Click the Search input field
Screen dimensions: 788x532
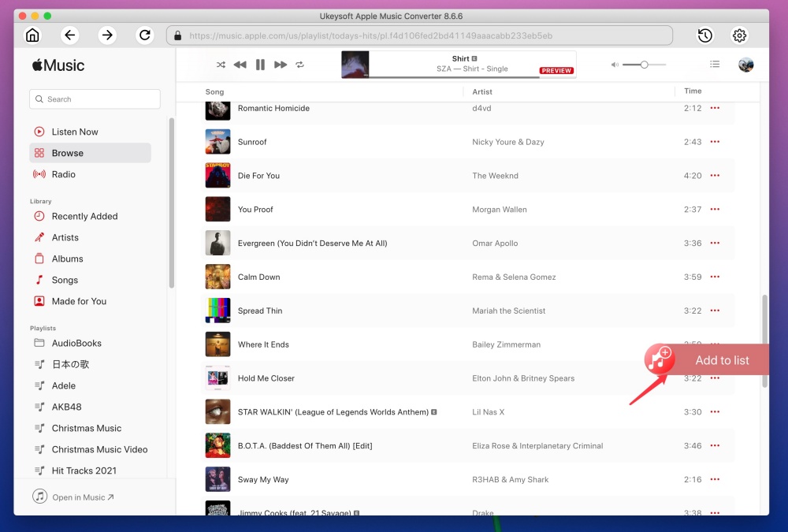tap(95, 99)
